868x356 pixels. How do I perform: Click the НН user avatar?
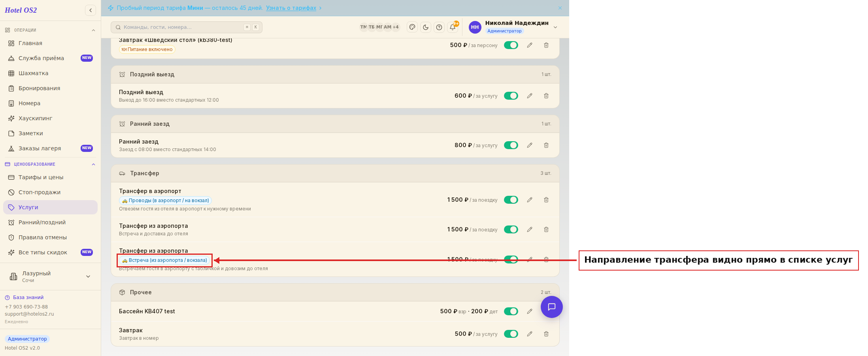tap(475, 27)
